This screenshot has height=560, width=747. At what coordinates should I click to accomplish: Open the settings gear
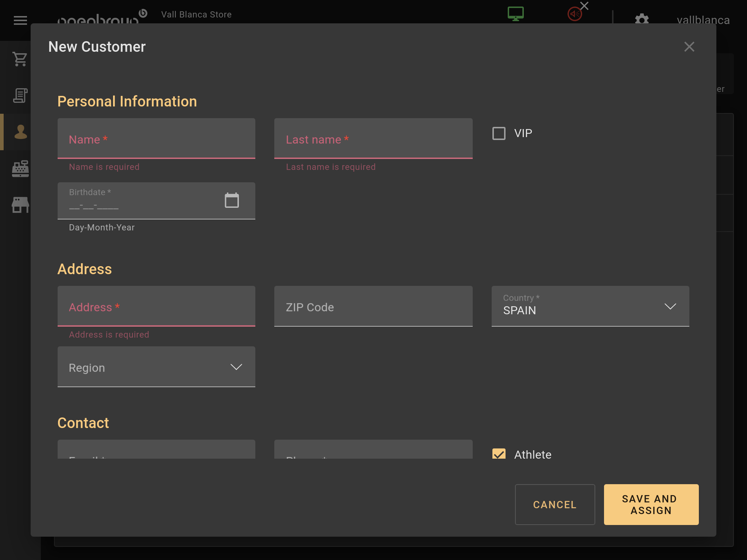[x=642, y=19]
